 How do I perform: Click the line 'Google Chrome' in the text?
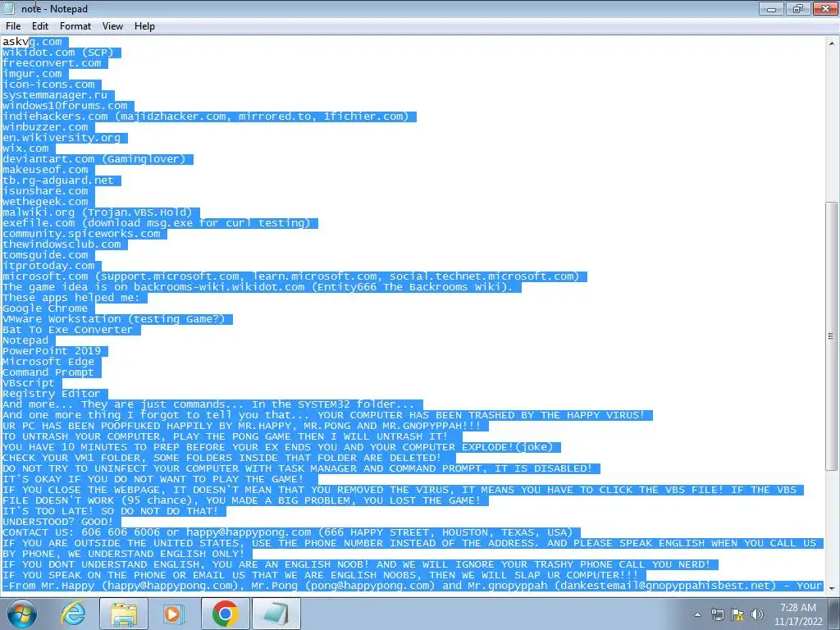coord(45,308)
